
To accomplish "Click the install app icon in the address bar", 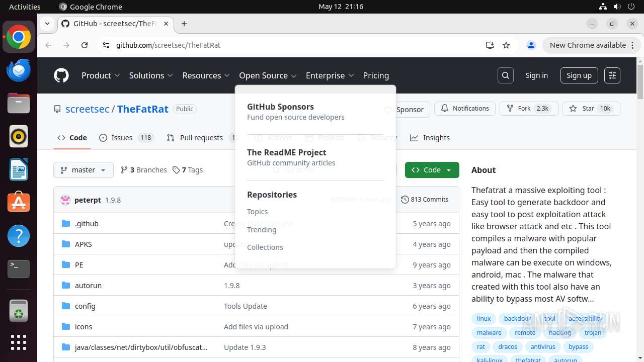I will 490,45.
